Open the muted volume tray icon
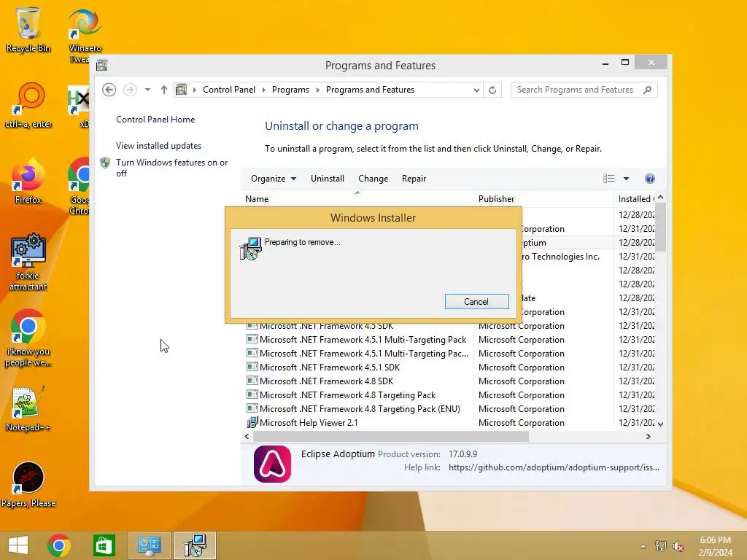The width and height of the screenshot is (747, 560). point(678,546)
